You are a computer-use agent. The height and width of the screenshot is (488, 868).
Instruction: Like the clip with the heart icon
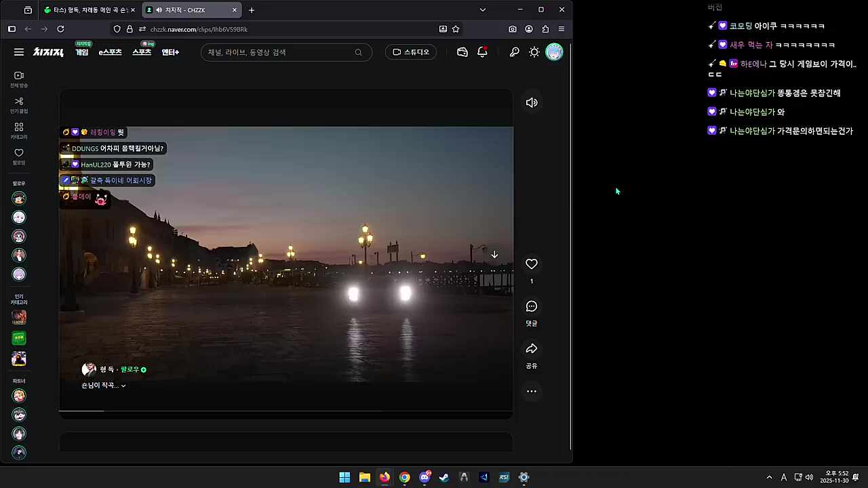point(532,264)
